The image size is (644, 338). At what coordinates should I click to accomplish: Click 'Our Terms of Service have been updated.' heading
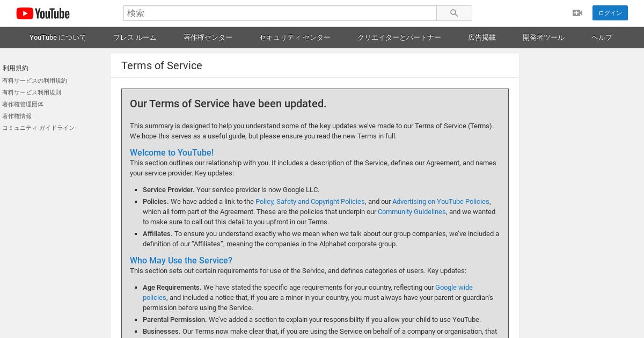(228, 104)
